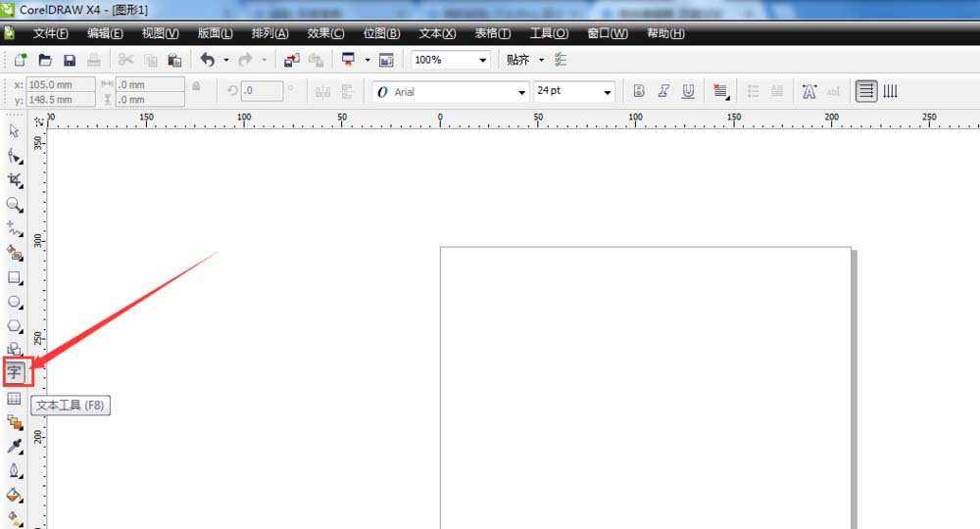Select the Eyedropper tool
This screenshot has width=980, height=529.
pyautogui.click(x=15, y=446)
